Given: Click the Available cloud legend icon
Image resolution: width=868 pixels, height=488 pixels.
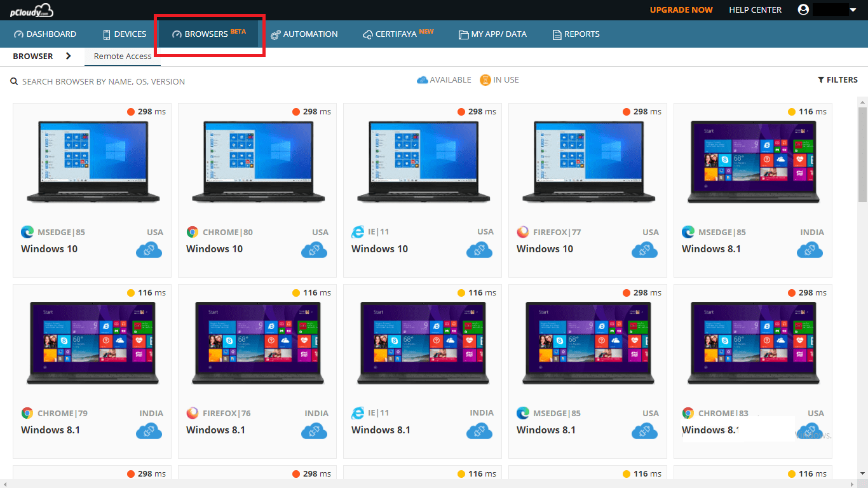Looking at the screenshot, I should (x=423, y=80).
